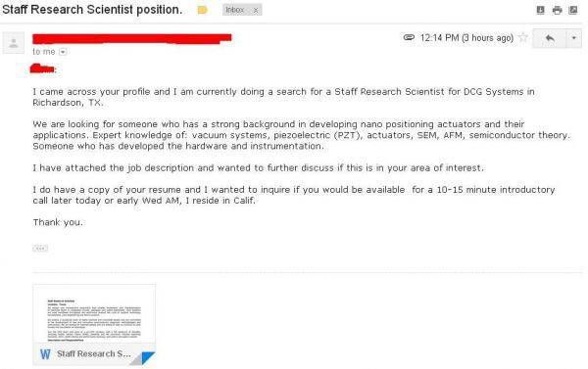The width and height of the screenshot is (588, 369).
Task: Click the 'Staff Research Scientist position.' subject heading
Action: tap(92, 10)
